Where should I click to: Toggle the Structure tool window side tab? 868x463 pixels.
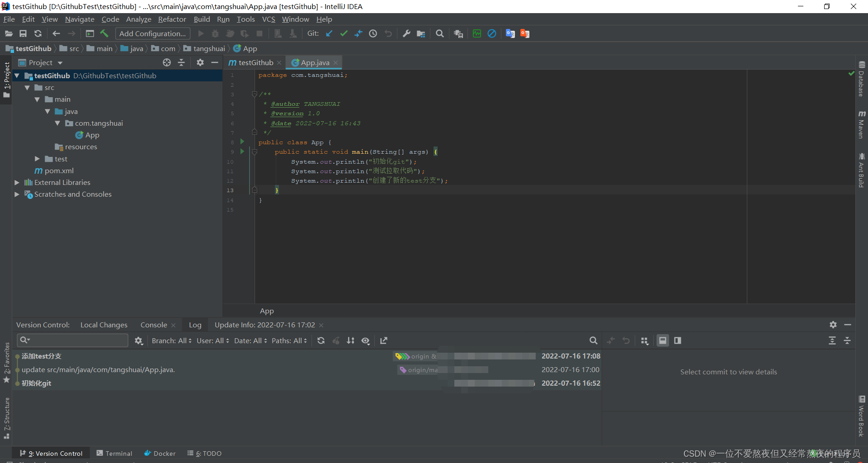[6, 418]
